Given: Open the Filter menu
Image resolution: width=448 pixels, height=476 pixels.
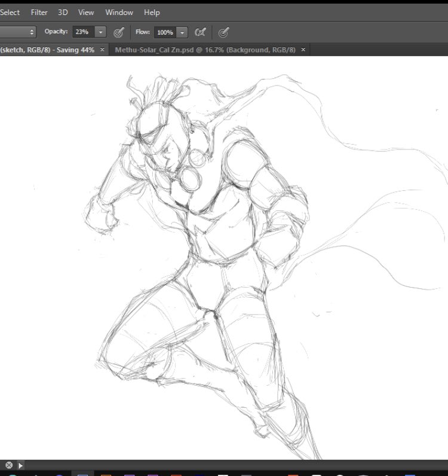Looking at the screenshot, I should click(39, 13).
